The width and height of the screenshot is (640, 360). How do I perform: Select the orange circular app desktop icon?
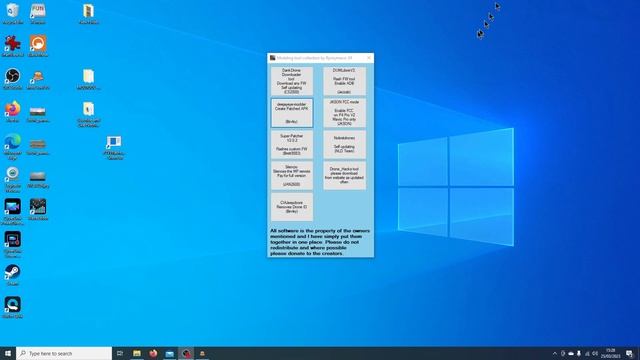38,46
